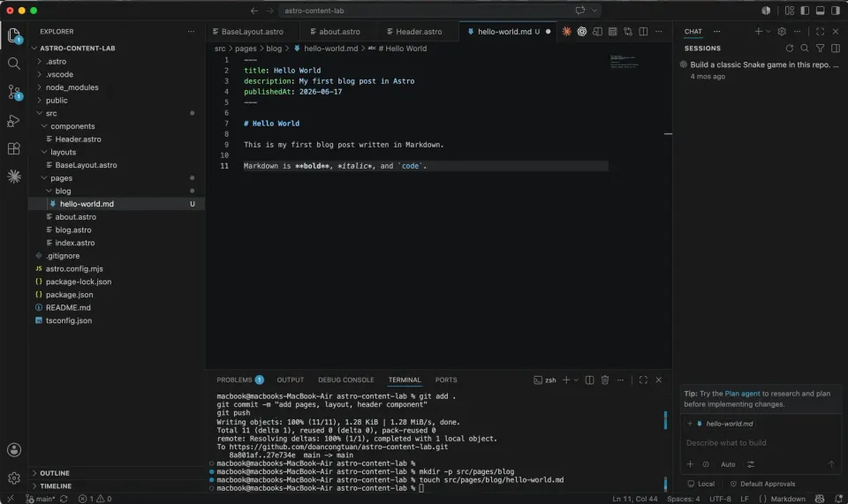Screen dimensions: 848x504
Task: Click the orange Claude icon in editor toolbar
Action: click(566, 31)
